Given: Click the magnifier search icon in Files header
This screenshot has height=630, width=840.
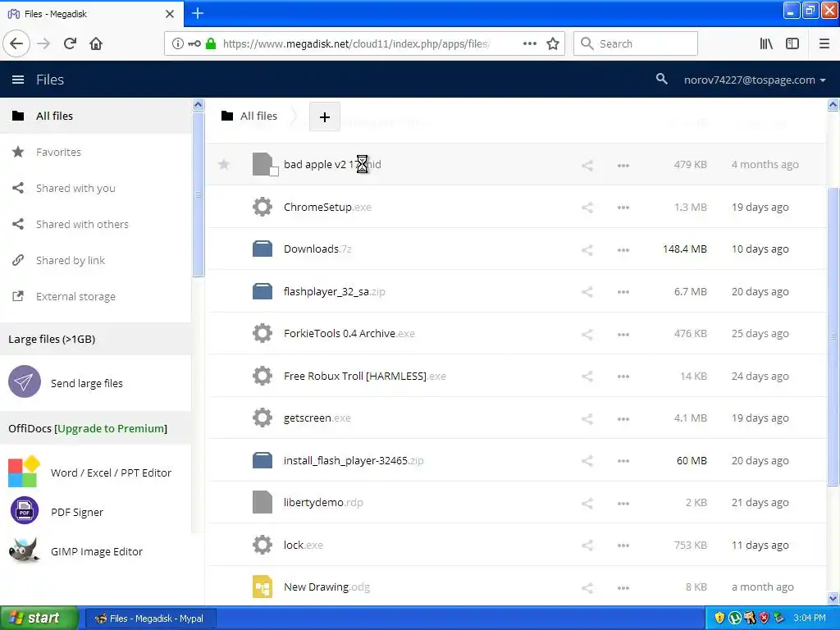Looking at the screenshot, I should click(662, 80).
